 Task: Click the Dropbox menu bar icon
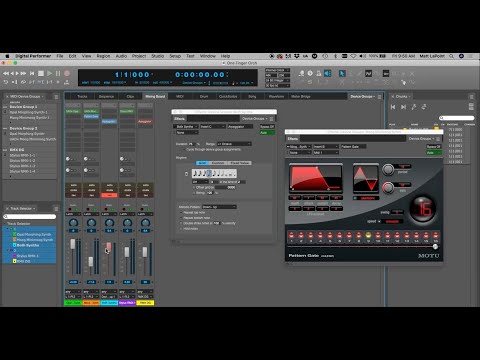(296, 56)
